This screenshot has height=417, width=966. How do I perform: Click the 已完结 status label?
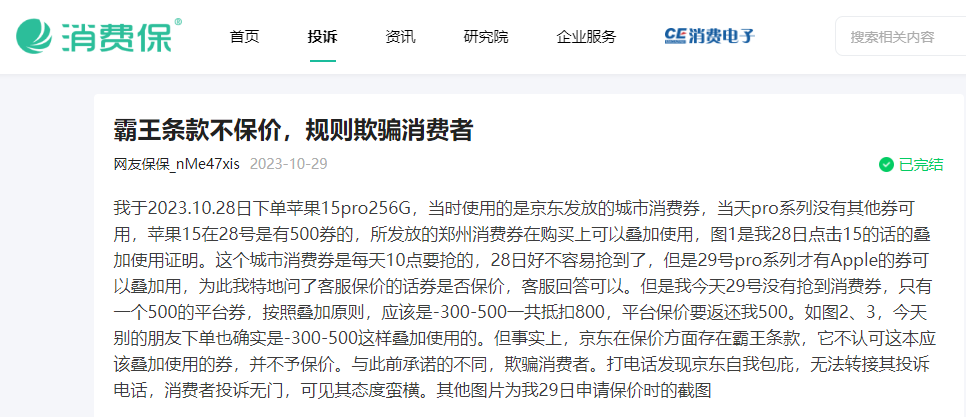tap(921, 164)
